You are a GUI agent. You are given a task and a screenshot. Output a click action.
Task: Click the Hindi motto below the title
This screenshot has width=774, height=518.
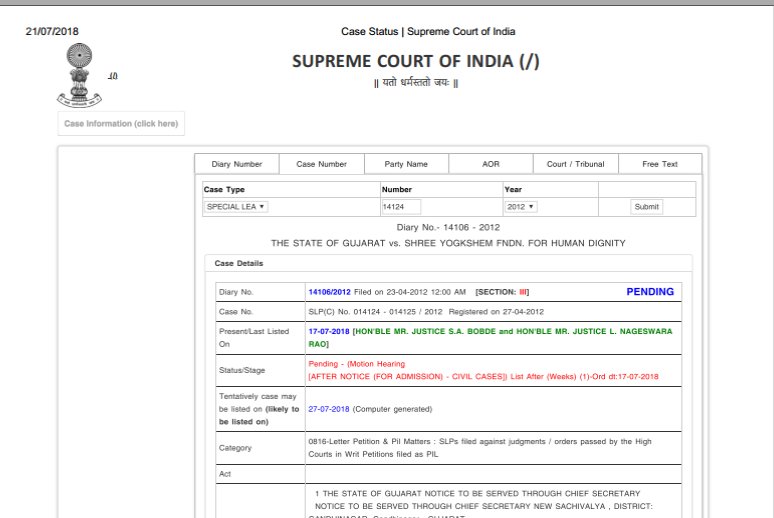pos(416,82)
